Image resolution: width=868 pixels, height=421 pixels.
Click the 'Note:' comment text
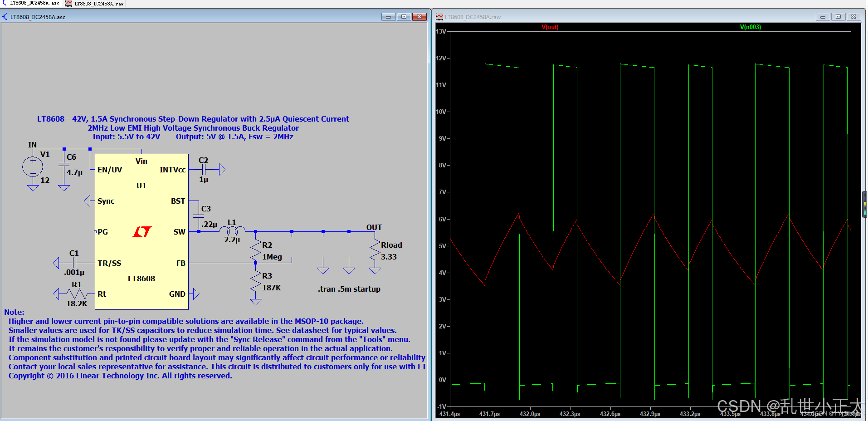[x=14, y=312]
